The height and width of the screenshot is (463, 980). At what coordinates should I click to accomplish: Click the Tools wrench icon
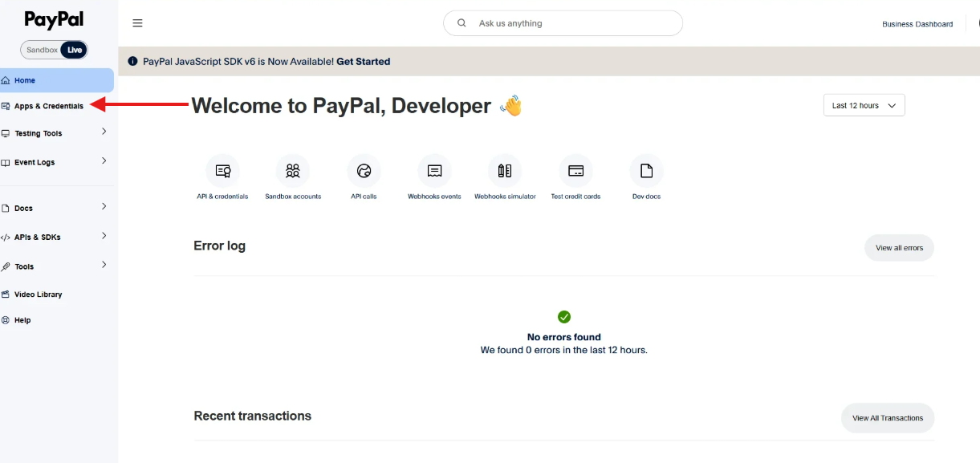click(x=6, y=266)
